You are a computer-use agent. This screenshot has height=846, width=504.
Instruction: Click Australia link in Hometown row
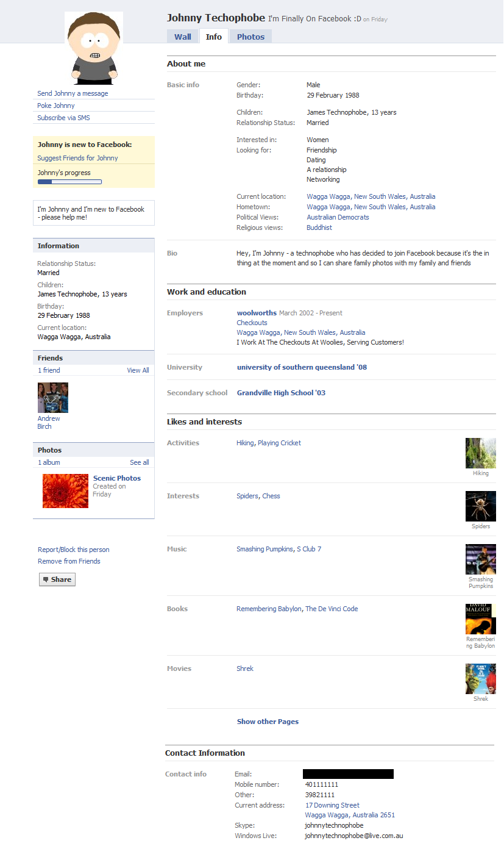point(422,207)
